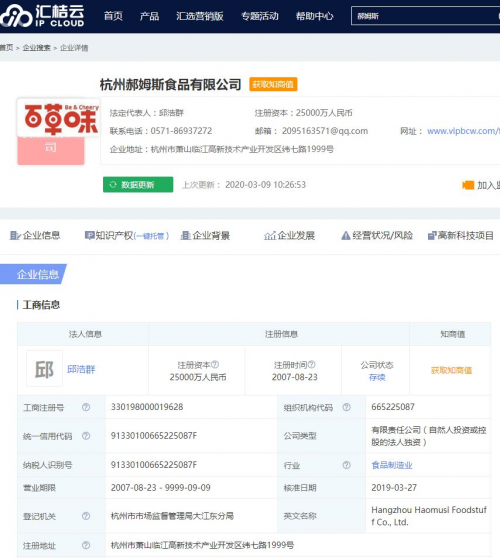500x558 pixels.
Task: Click help icon next to 注册时间
Action: [x=311, y=365]
